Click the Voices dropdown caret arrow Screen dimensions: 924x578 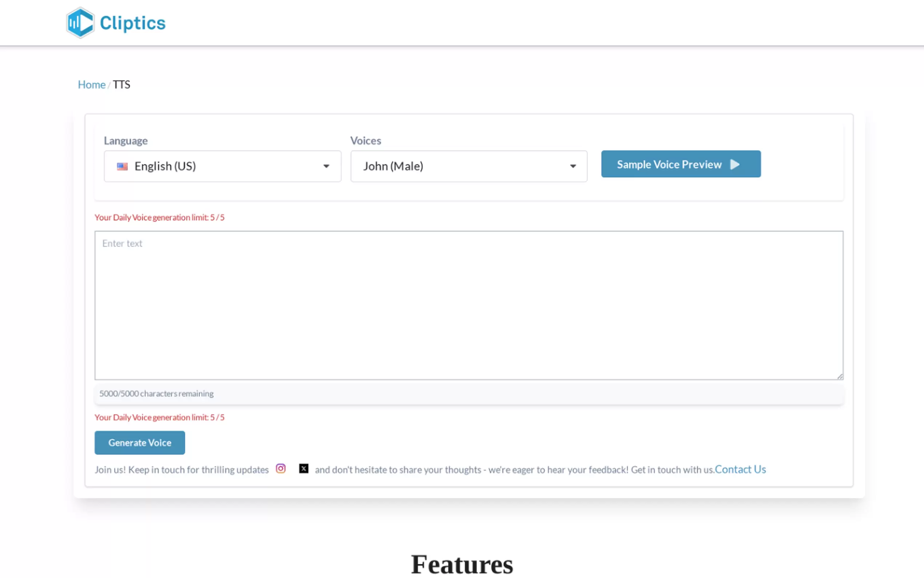573,166
